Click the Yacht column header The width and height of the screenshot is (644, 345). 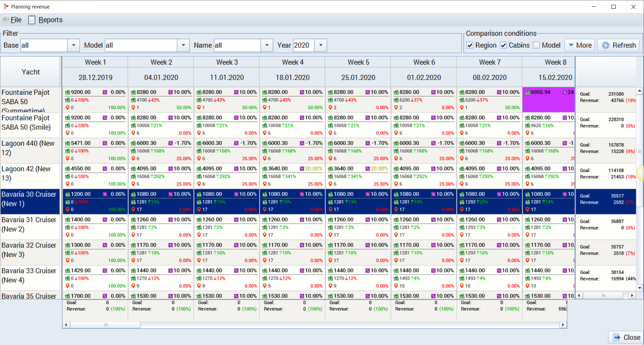(x=31, y=72)
